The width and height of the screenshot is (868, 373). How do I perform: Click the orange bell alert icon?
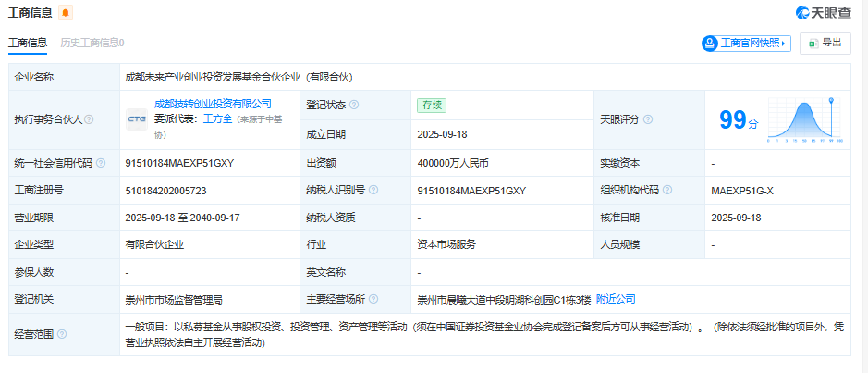tap(65, 13)
